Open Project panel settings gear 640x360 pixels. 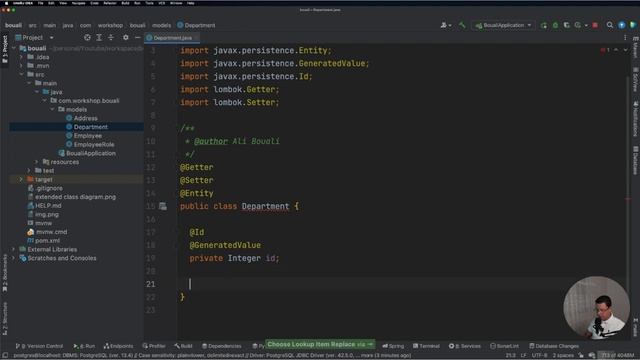pyautogui.click(x=126, y=38)
